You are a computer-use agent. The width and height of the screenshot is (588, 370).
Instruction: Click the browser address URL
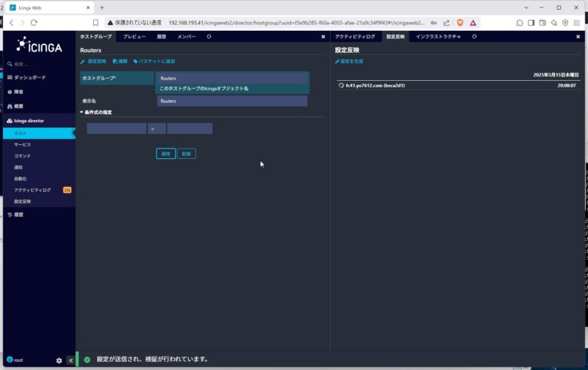(x=296, y=23)
